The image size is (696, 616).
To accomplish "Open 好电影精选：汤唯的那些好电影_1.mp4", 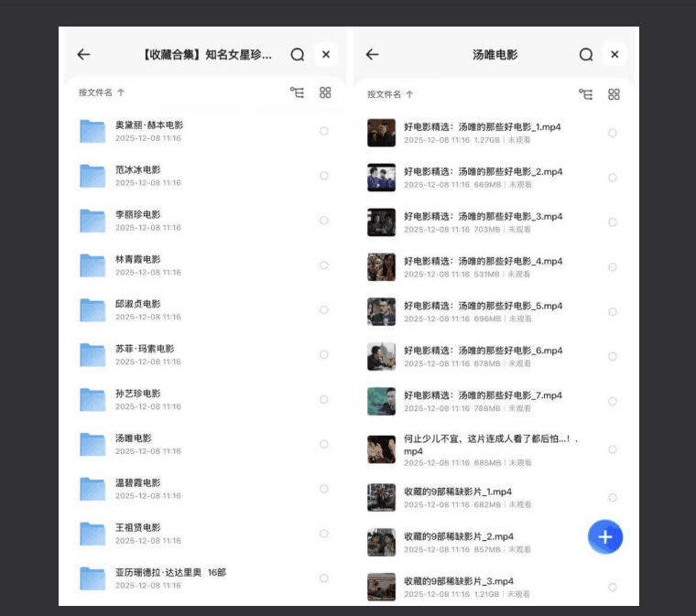I will pos(483,127).
